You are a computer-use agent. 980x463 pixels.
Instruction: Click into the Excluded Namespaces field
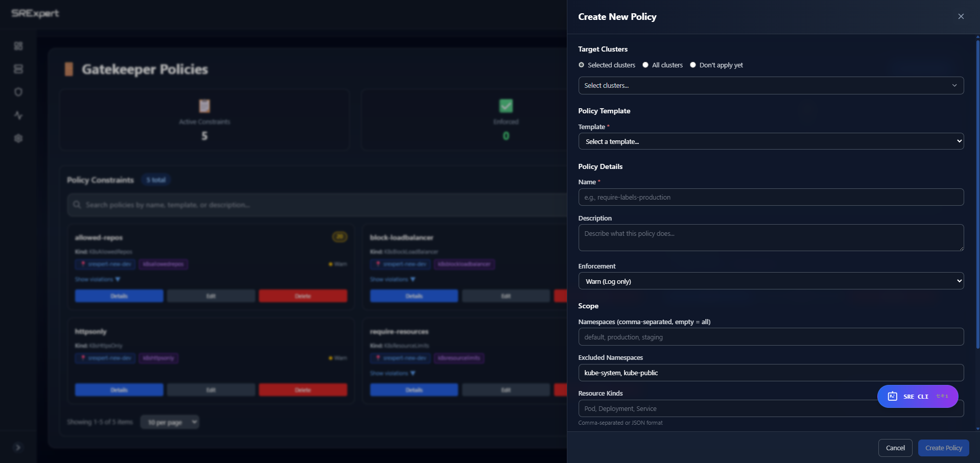click(x=771, y=373)
